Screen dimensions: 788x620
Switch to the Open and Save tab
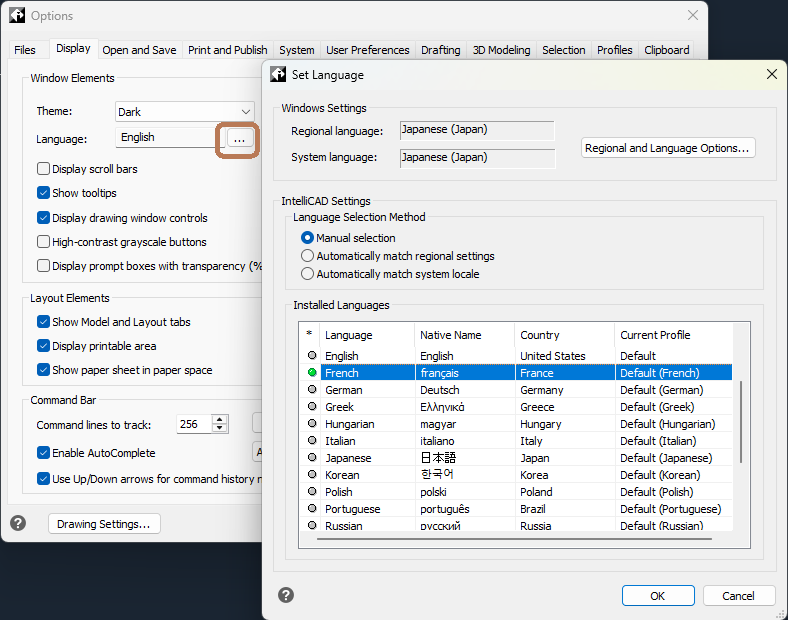point(139,50)
